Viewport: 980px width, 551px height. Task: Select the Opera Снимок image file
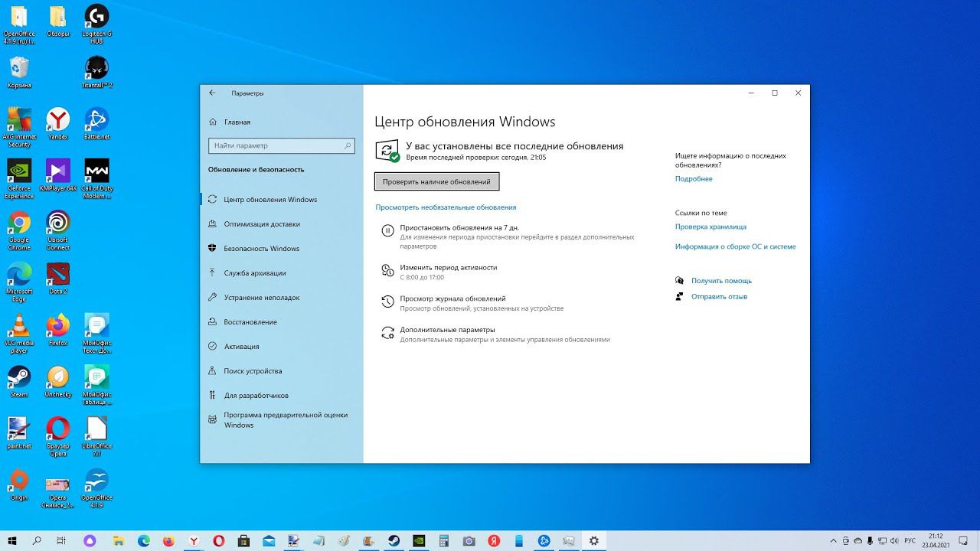point(57,493)
